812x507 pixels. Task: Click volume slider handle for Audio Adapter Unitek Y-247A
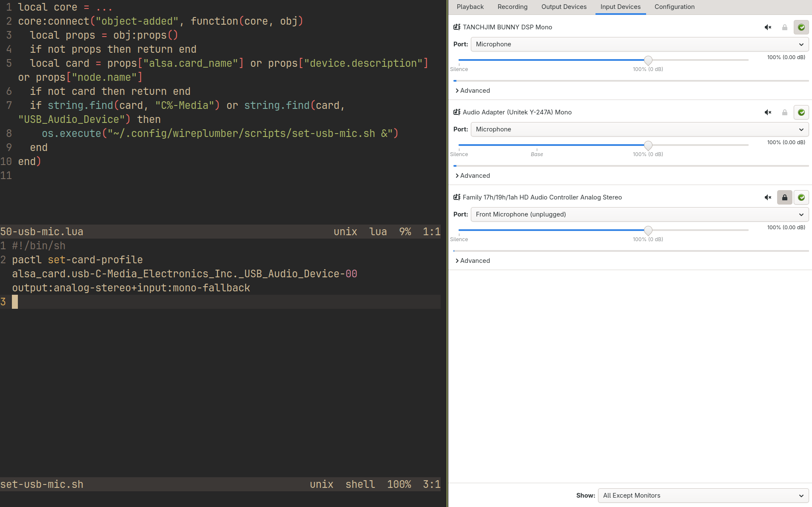tap(648, 145)
